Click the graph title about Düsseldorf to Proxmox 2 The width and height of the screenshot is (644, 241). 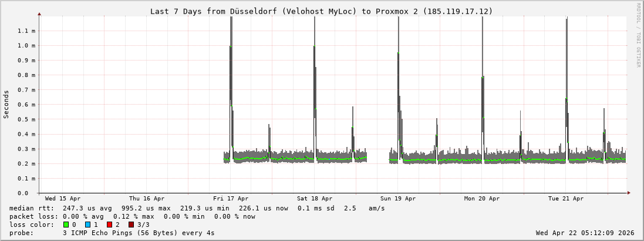tap(321, 11)
